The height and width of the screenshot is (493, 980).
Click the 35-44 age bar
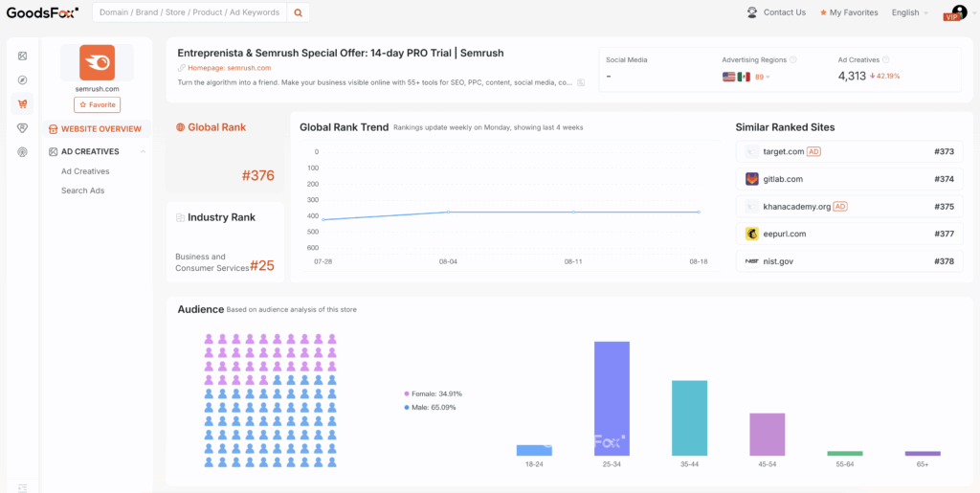[x=689, y=418]
